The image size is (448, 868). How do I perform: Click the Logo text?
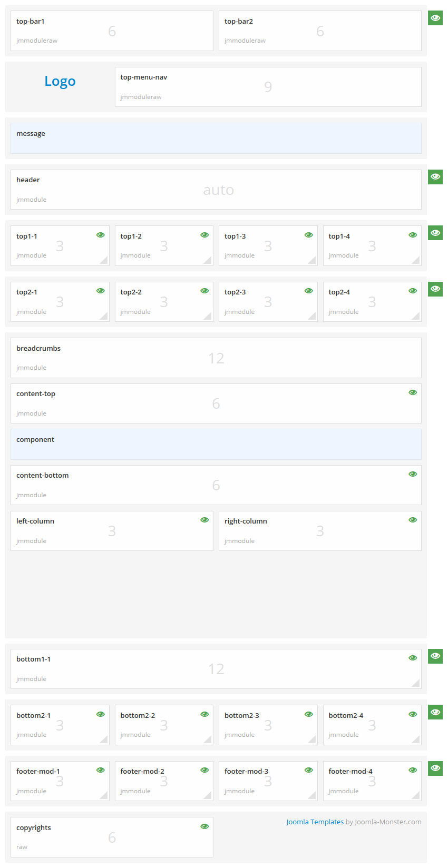pos(60,81)
